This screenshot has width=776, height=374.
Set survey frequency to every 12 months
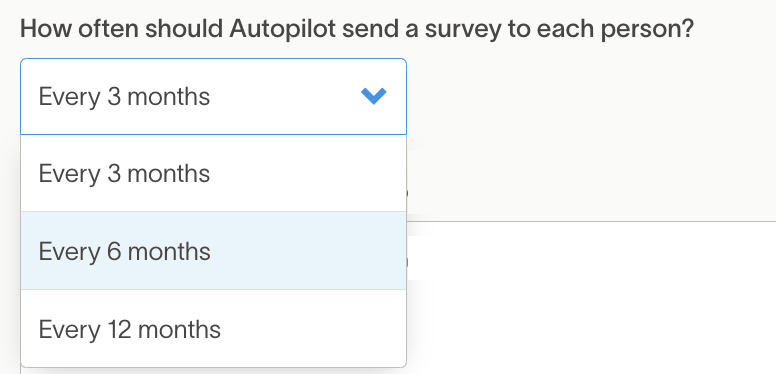coord(213,329)
